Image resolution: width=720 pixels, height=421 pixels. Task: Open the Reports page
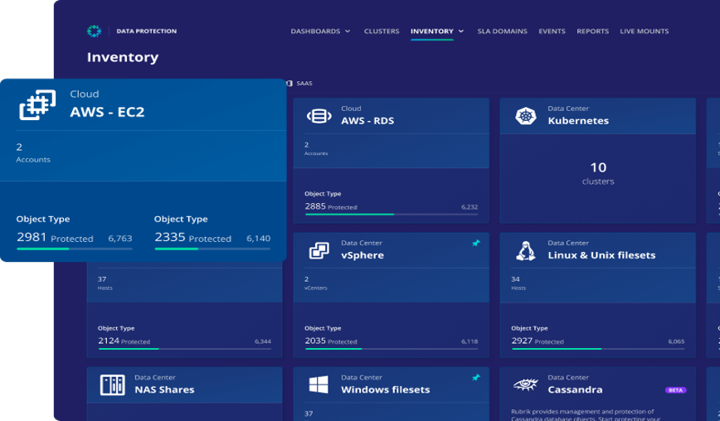tap(593, 31)
